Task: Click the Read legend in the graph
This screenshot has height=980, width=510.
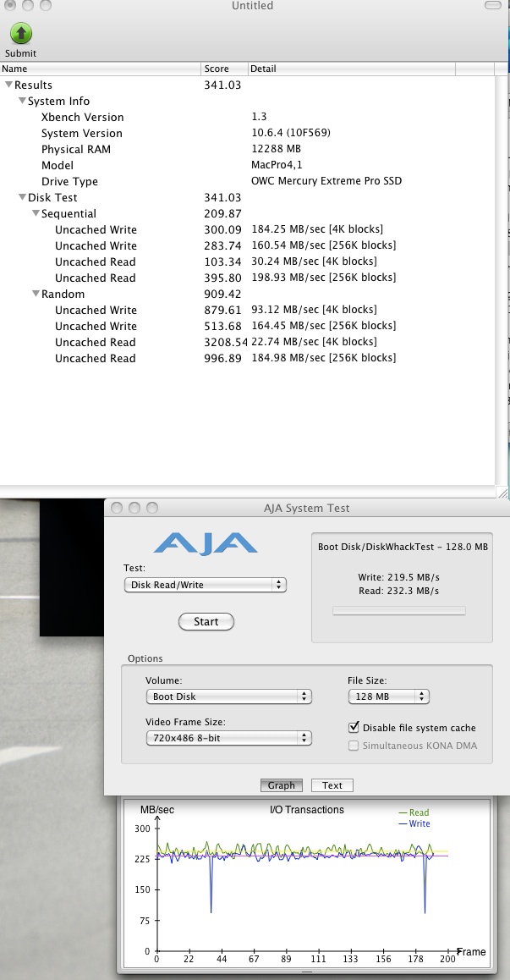Action: [x=414, y=812]
